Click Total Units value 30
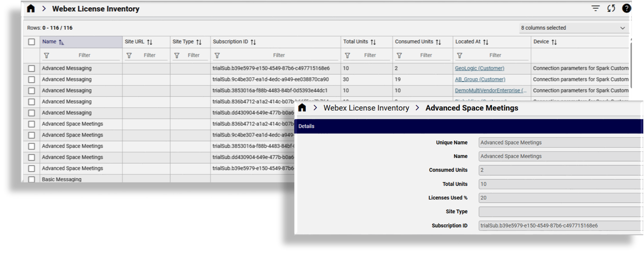 coord(346,79)
